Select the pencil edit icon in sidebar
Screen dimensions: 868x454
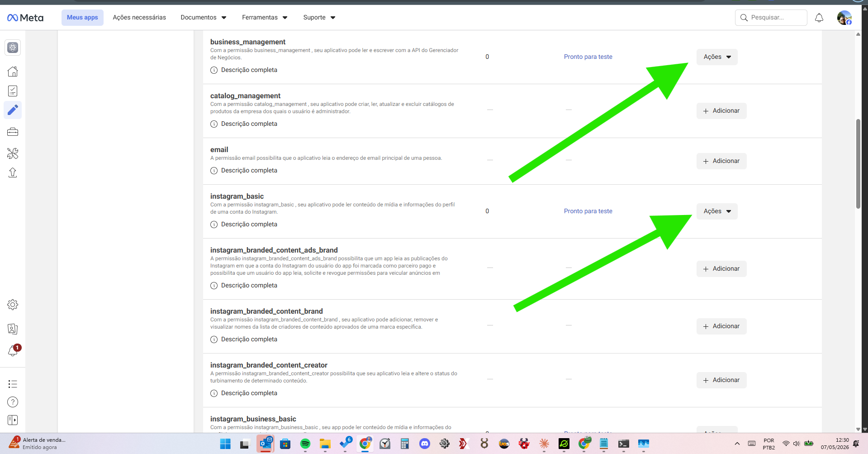point(13,110)
